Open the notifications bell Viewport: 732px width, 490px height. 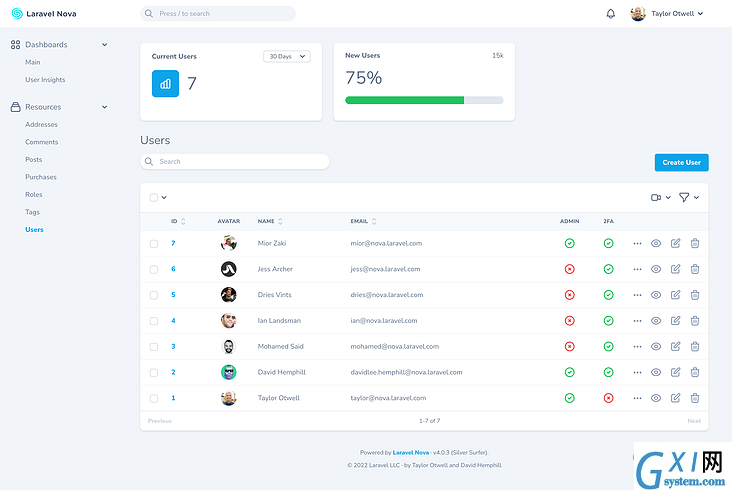click(610, 14)
